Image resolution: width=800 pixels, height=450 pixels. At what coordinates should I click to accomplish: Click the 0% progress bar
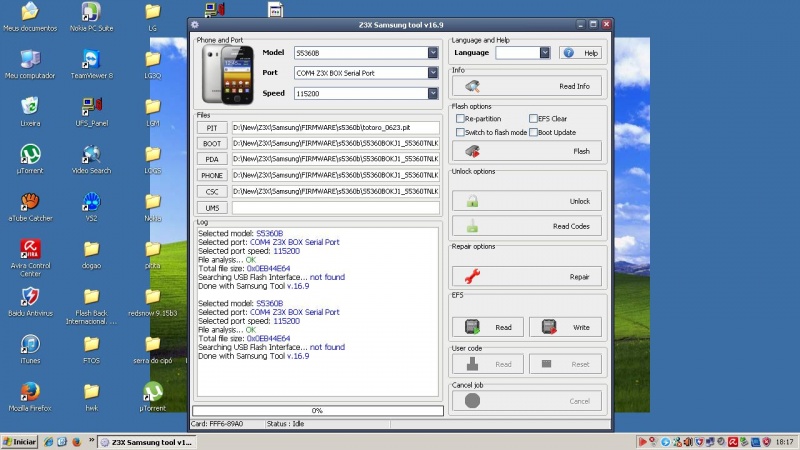(x=318, y=410)
